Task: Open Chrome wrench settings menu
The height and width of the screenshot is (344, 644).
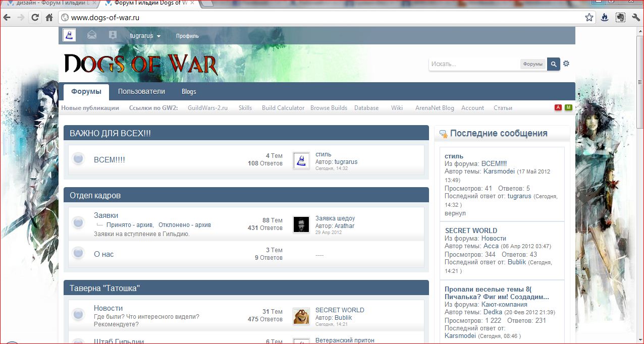Action: 635,17
